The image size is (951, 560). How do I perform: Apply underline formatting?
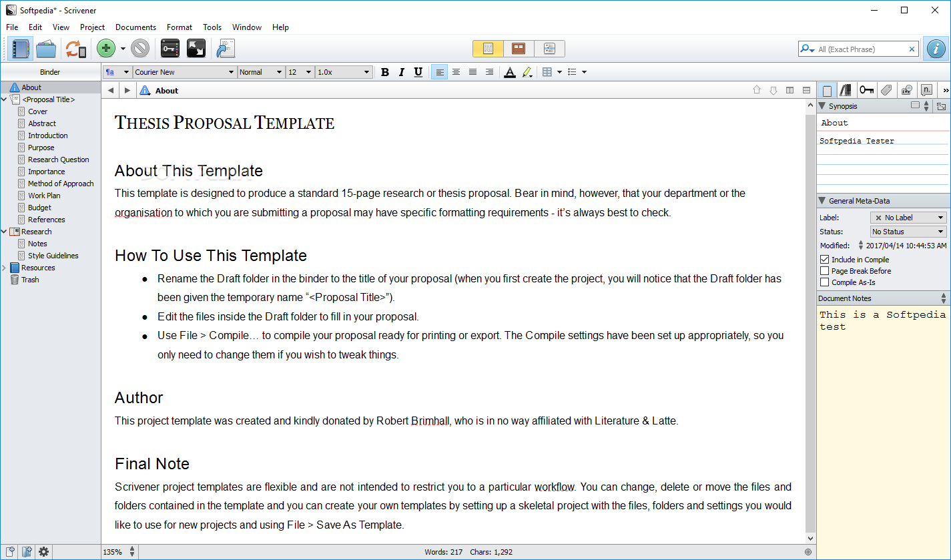pyautogui.click(x=418, y=72)
